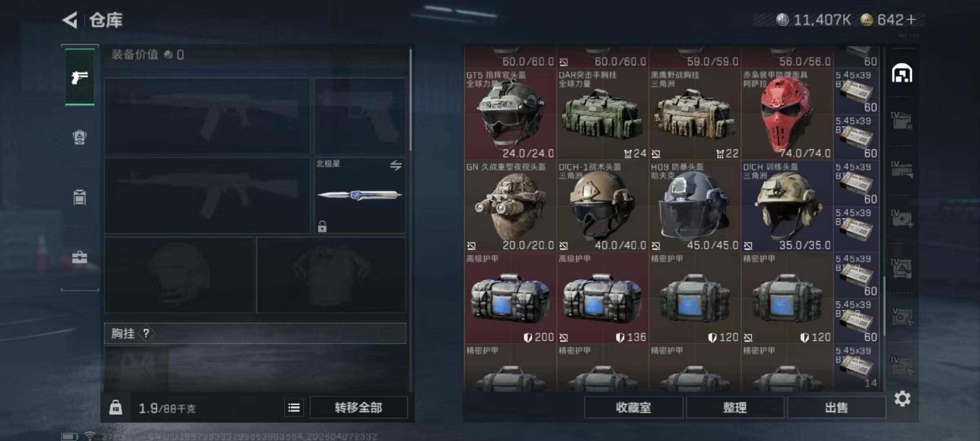Viewport: 980px width, 441px height.
Task: Click 整理 to sort the warehouse
Action: (x=735, y=408)
